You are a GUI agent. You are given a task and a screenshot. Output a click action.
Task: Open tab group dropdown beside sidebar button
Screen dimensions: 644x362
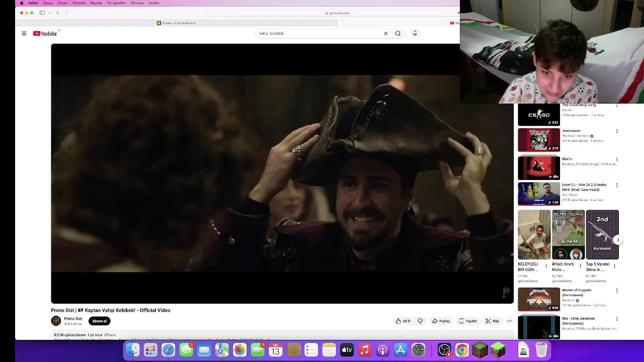click(49, 13)
